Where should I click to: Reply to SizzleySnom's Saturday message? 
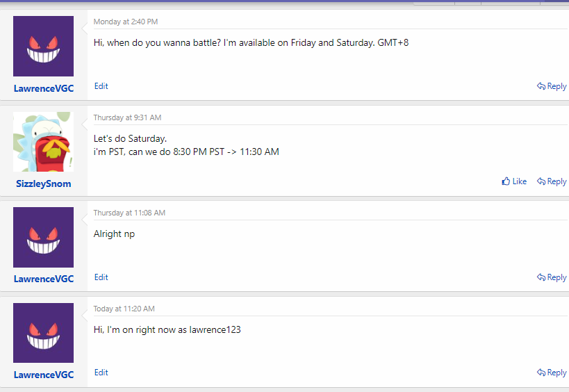click(552, 181)
